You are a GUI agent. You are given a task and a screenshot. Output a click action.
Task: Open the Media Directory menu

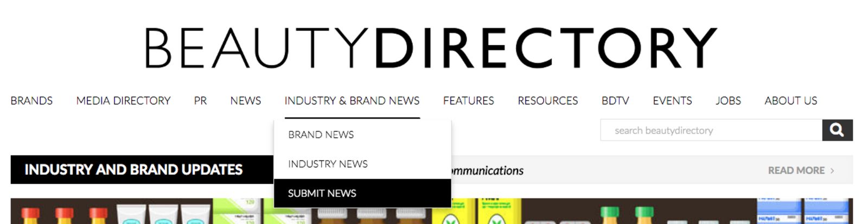[123, 101]
